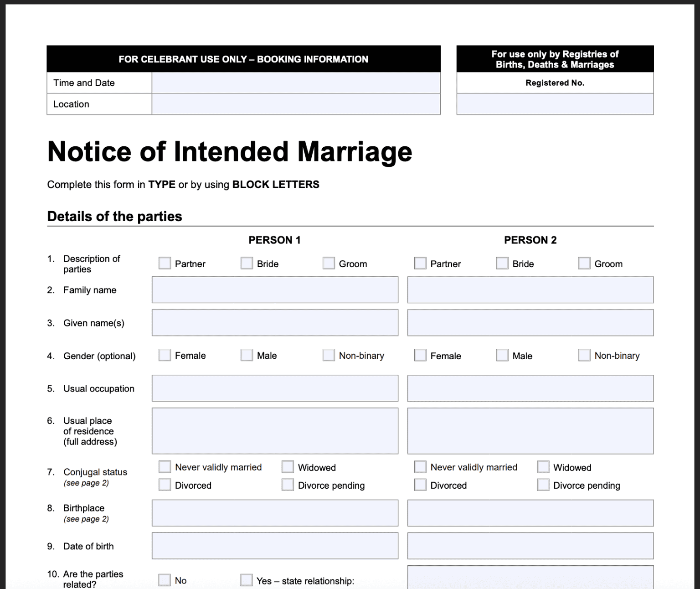This screenshot has width=700, height=589.
Task: Tick Bride checkbox under Person 1
Action: click(x=247, y=263)
